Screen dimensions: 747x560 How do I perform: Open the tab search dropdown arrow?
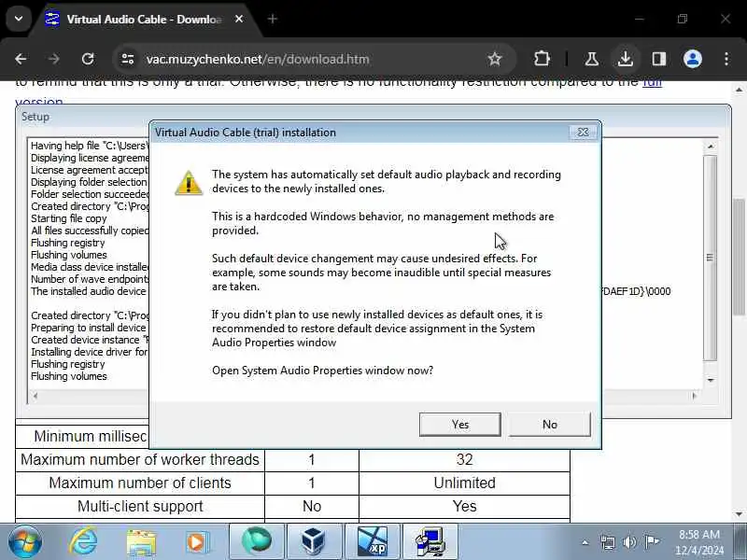(19, 19)
